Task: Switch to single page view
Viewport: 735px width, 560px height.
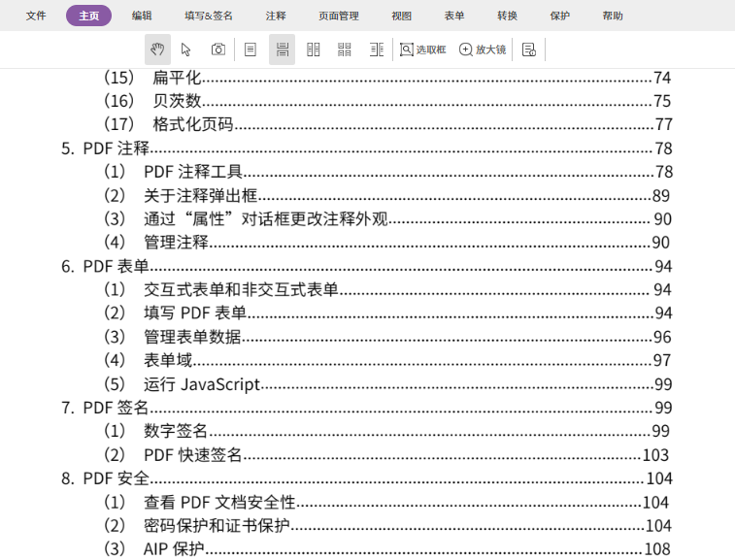Action: click(x=251, y=49)
